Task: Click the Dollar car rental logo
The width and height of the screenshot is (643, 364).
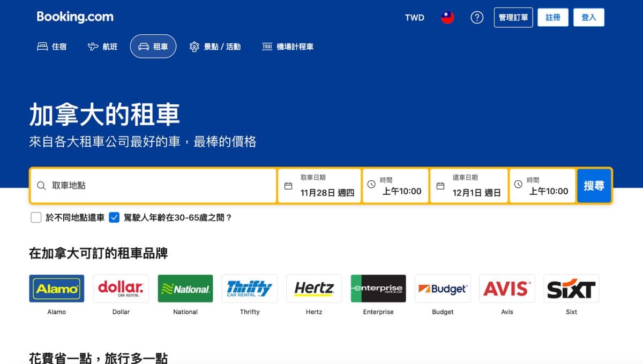Action: pos(121,289)
